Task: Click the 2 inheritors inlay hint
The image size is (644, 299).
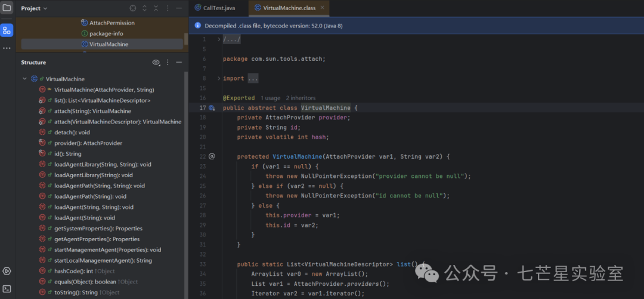Action: tap(301, 98)
